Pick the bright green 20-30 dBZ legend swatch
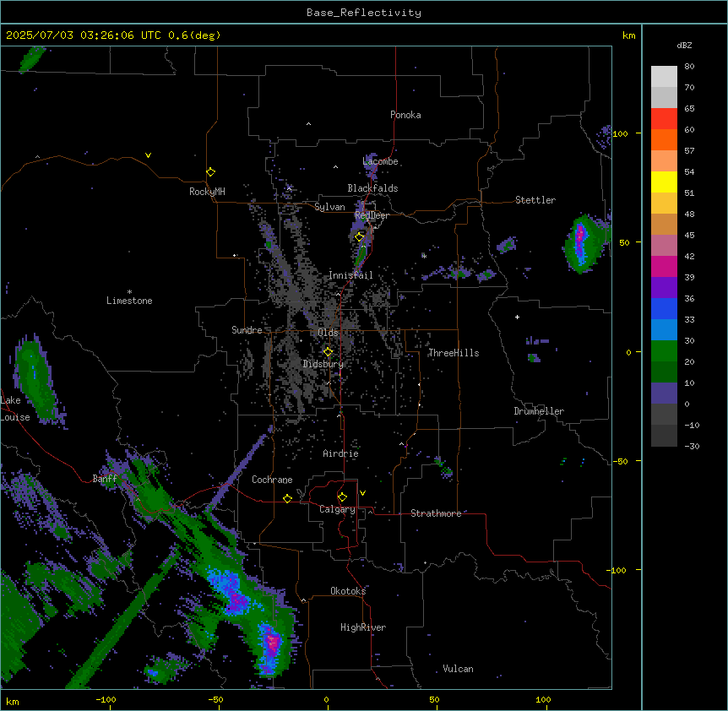This screenshot has width=728, height=711. 664,351
